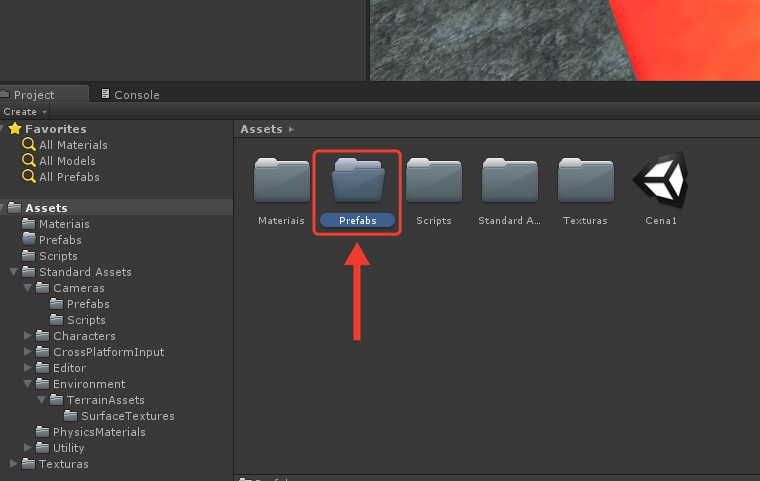Click the All Prefabs search icon
This screenshot has height=481, width=760.
29,176
